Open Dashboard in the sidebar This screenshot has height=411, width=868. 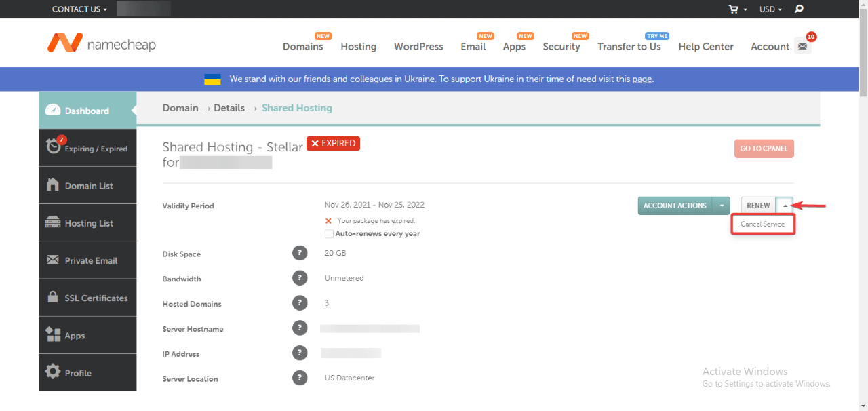tap(87, 111)
